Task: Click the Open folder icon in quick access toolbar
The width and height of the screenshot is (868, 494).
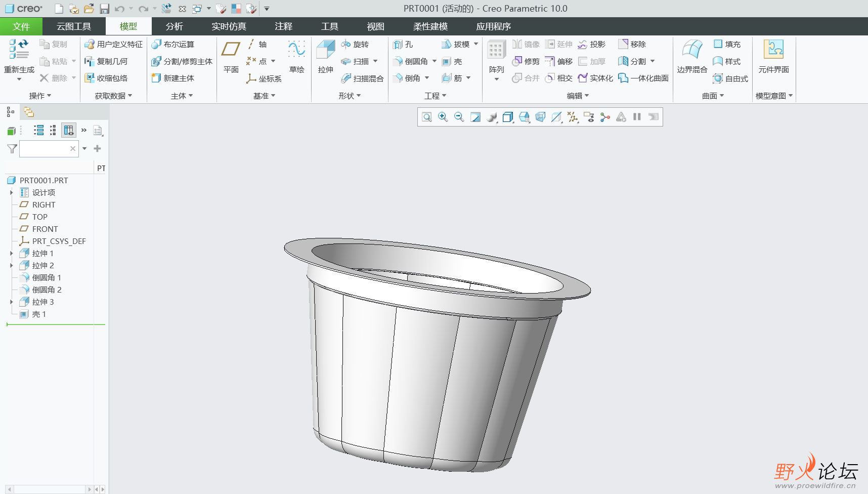Action: (x=89, y=9)
